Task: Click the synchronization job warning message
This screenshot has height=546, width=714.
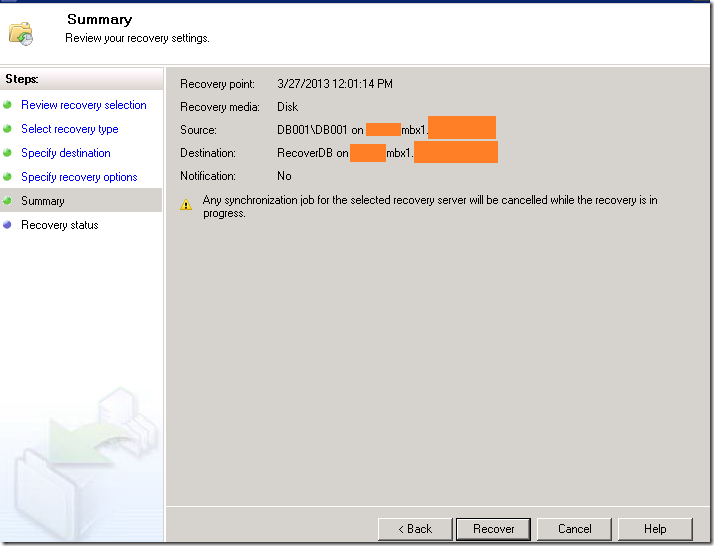Action: click(x=430, y=206)
